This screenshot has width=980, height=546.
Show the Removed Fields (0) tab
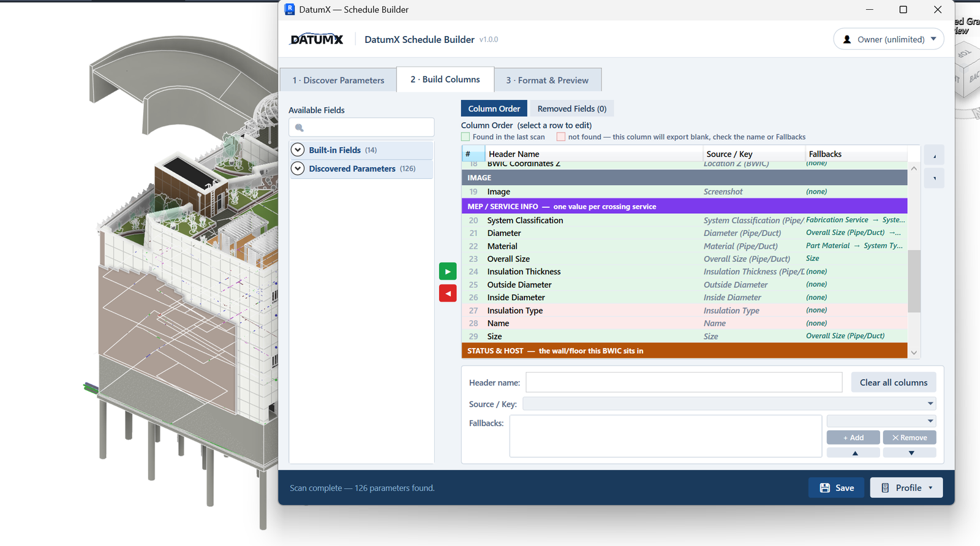(x=572, y=108)
